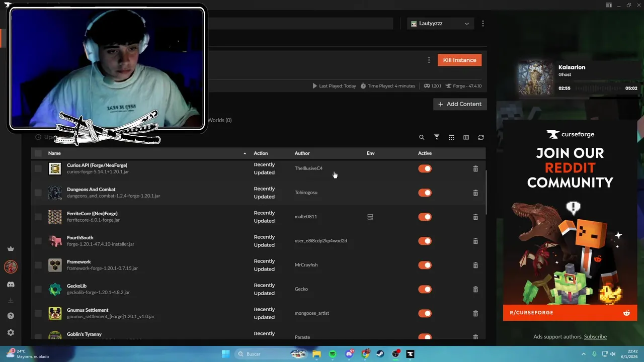The image size is (644, 362).
Task: Open the CurseForge app taskbar icon
Action: (x=411, y=354)
